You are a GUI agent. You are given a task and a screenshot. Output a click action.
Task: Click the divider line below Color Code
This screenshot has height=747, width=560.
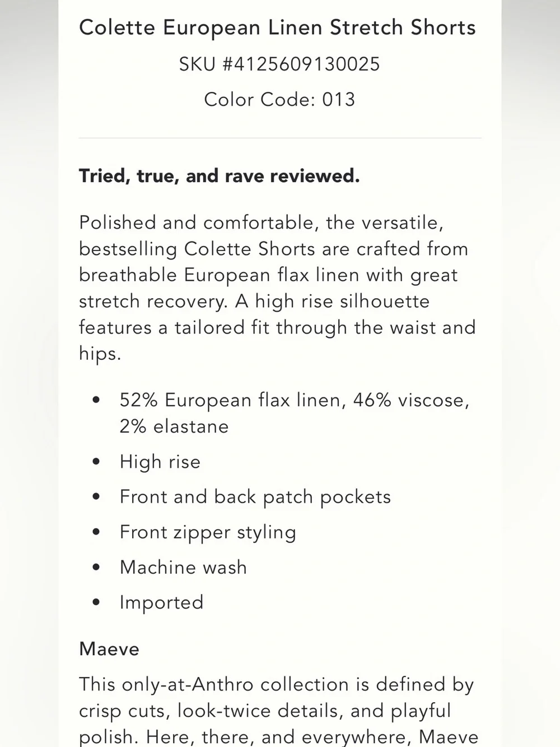280,138
